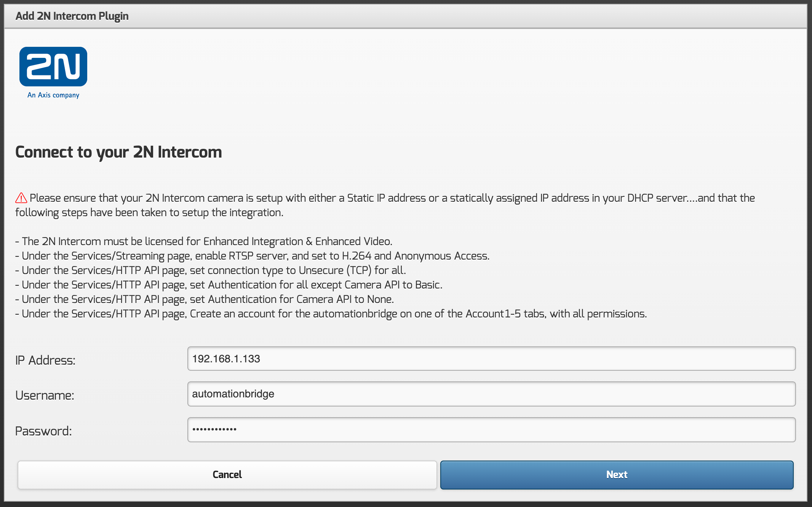Click the Unsecure (TCP) connection instruction line
This screenshot has width=812, height=507.
tap(211, 271)
